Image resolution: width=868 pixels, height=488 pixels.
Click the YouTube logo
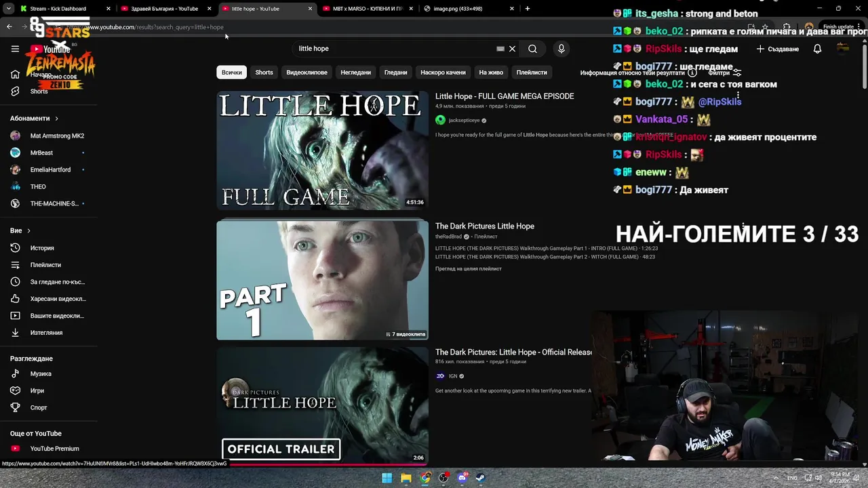tap(50, 49)
